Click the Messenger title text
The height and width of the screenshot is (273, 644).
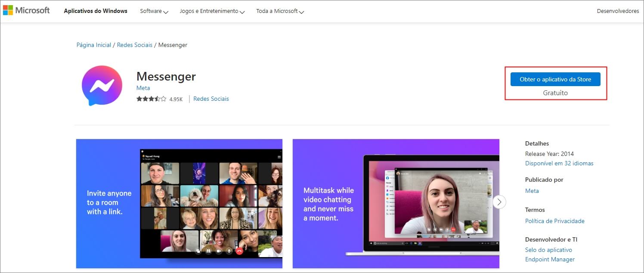(166, 77)
